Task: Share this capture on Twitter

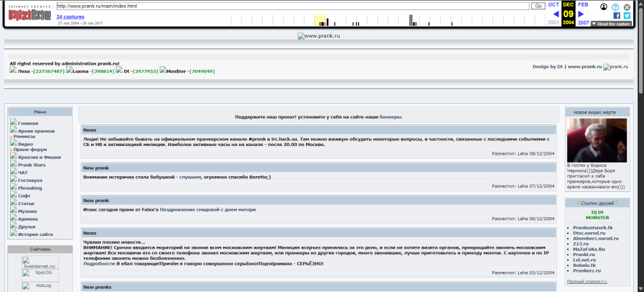Action: [x=626, y=15]
